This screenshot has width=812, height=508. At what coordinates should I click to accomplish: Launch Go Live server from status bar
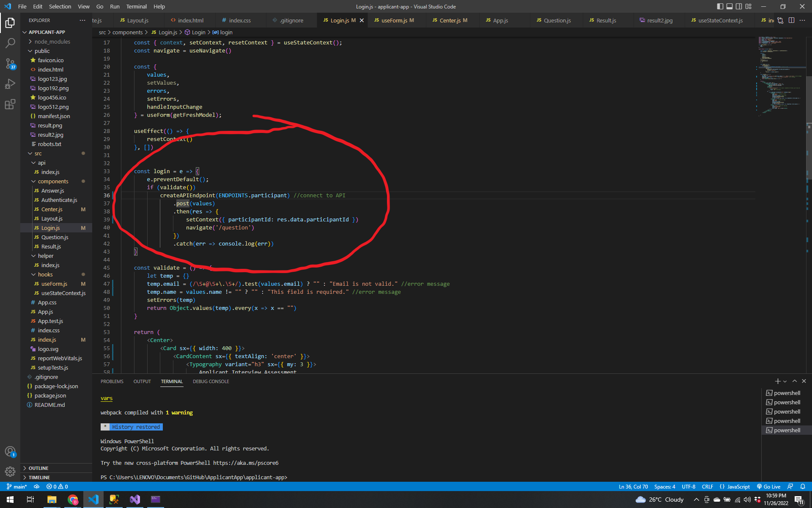click(x=768, y=486)
